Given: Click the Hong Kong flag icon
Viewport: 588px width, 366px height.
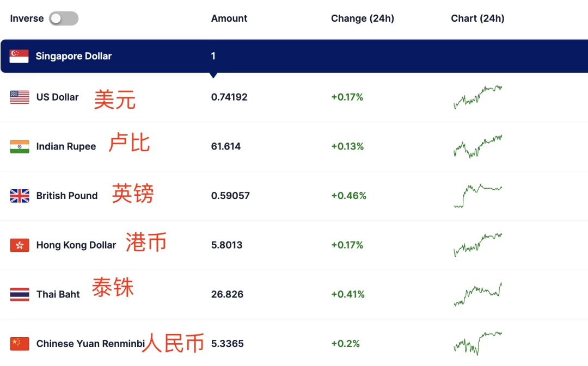Looking at the screenshot, I should [x=20, y=245].
